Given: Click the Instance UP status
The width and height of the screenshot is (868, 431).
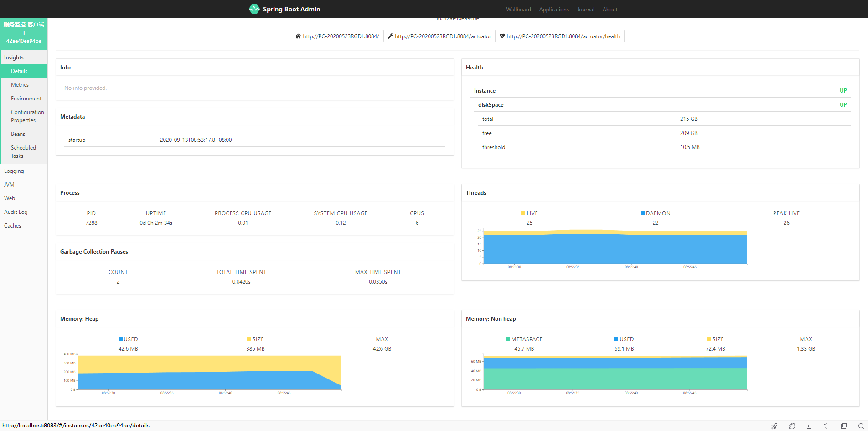Looking at the screenshot, I should click(843, 91).
